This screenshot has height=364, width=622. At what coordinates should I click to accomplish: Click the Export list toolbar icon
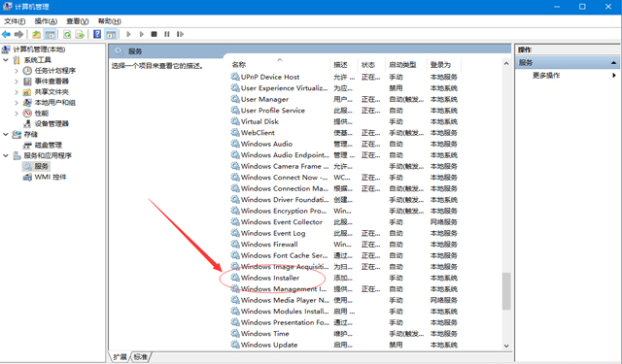(80, 35)
